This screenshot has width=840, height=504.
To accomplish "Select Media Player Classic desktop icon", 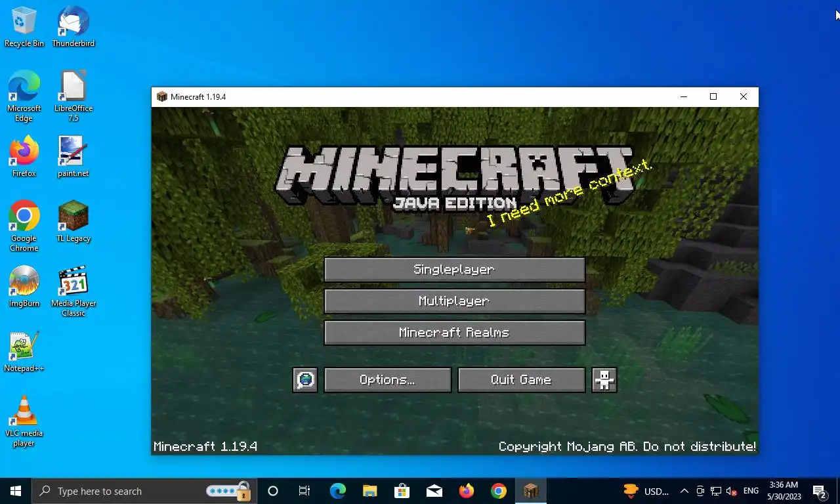I will coord(73,291).
